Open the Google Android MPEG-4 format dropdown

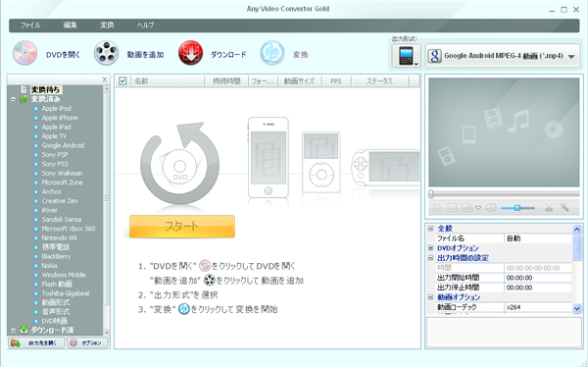[503, 56]
